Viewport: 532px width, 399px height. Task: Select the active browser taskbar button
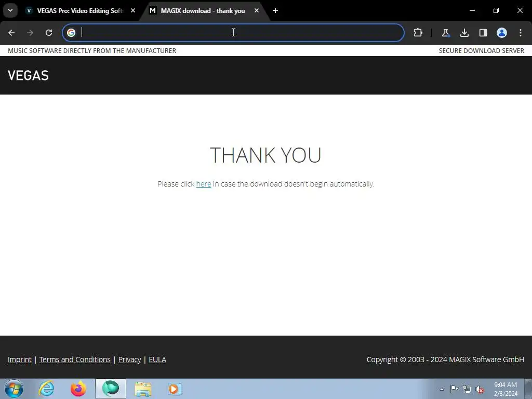111,389
